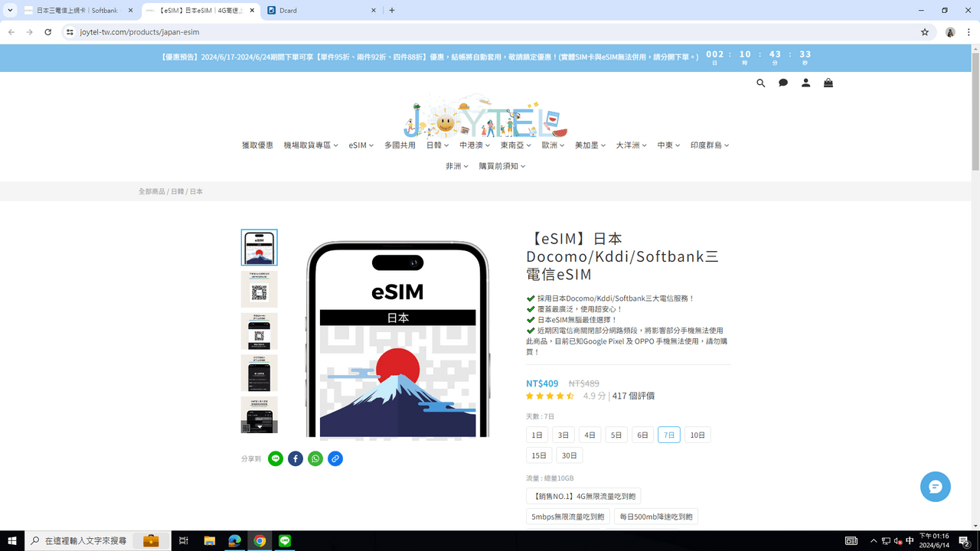980x551 pixels.
Task: Open the site search magnifier icon
Action: click(760, 83)
